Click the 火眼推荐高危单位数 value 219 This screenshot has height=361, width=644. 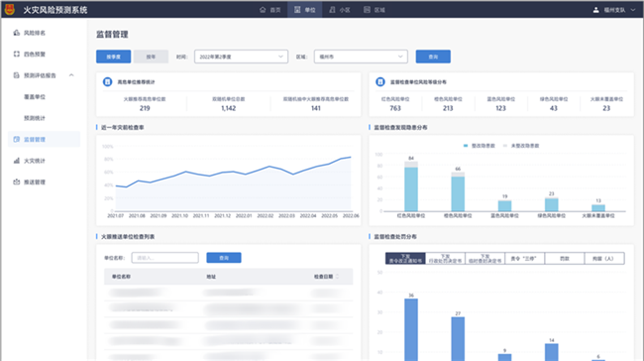[145, 108]
